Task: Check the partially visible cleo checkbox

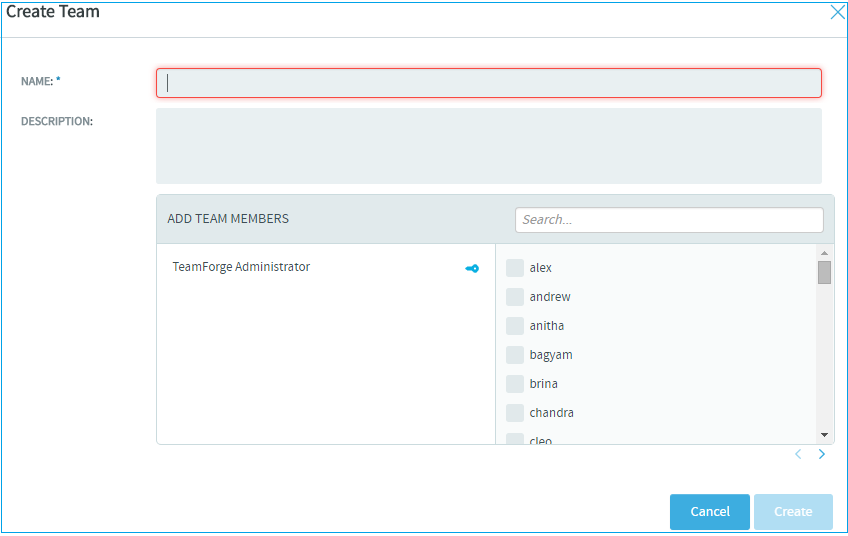Action: coord(515,439)
